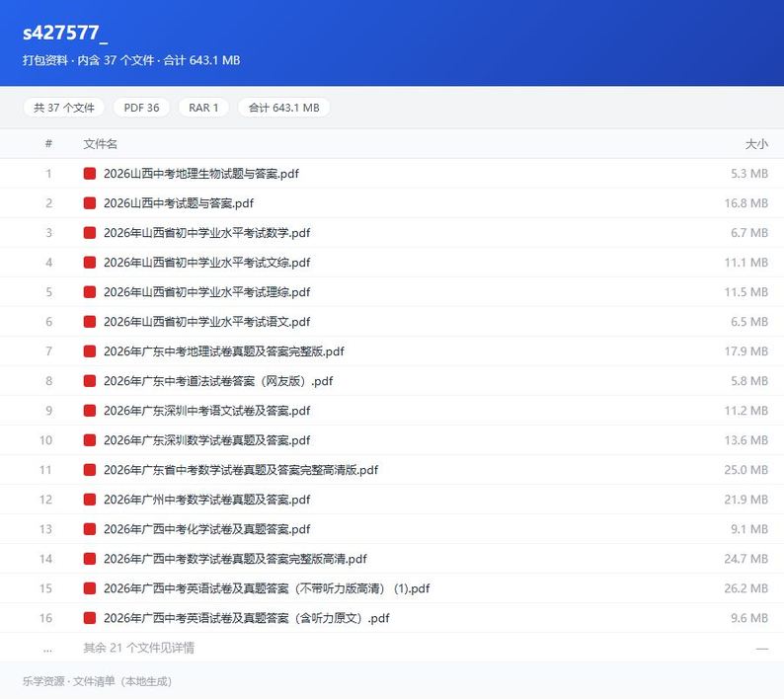Click the 大小 column header
This screenshot has width=784, height=699.
pyautogui.click(x=756, y=144)
